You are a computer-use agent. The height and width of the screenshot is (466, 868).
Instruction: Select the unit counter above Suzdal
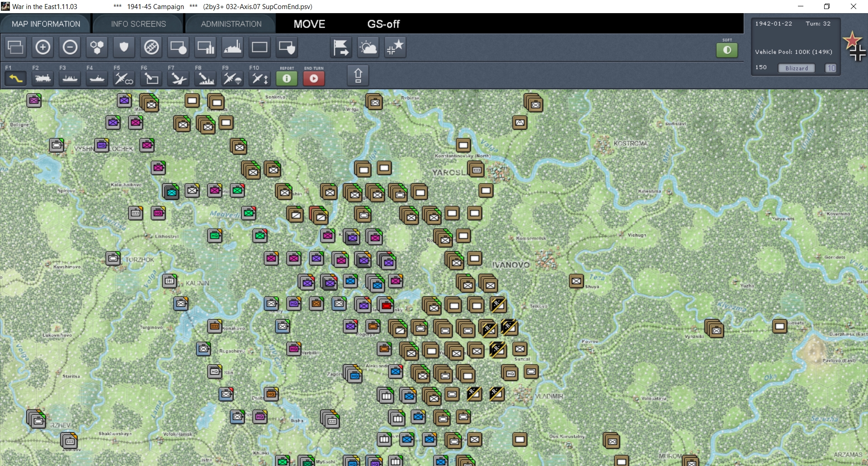[520, 349]
